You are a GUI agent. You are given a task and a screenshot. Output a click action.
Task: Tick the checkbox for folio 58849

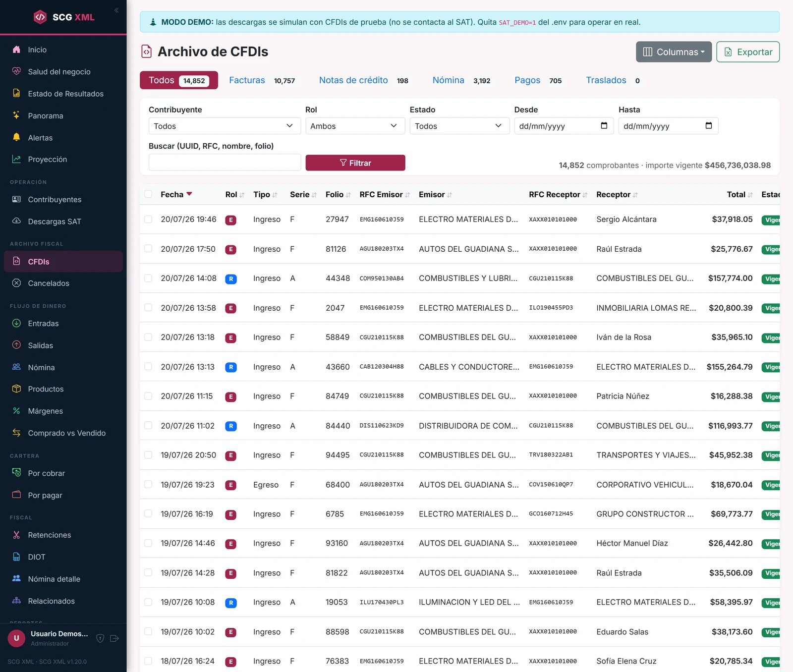click(148, 337)
